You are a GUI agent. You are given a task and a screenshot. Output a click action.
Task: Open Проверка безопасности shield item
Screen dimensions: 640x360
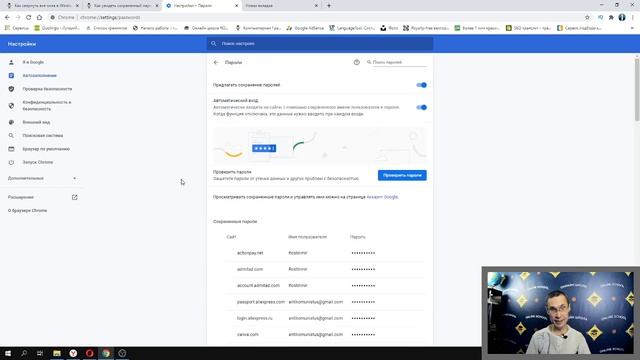pyautogui.click(x=47, y=89)
